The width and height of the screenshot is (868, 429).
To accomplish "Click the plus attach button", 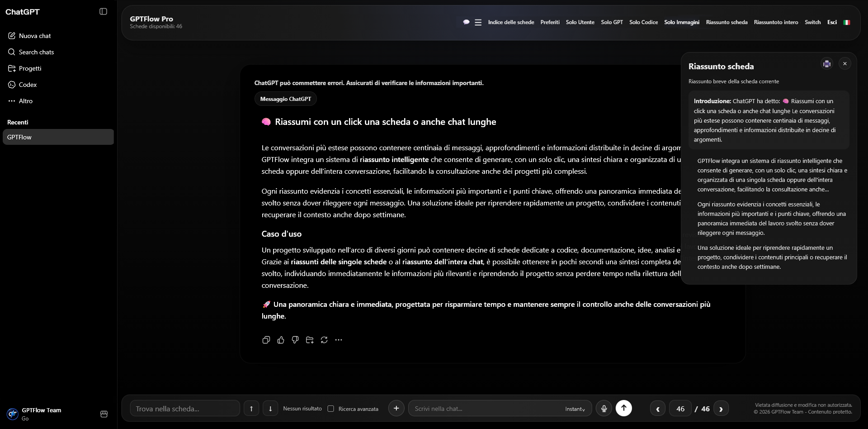I will tap(396, 408).
